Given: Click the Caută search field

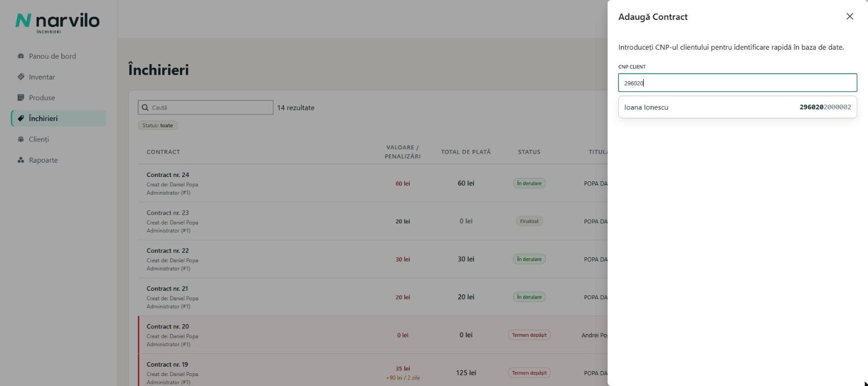Looking at the screenshot, I should (x=205, y=107).
